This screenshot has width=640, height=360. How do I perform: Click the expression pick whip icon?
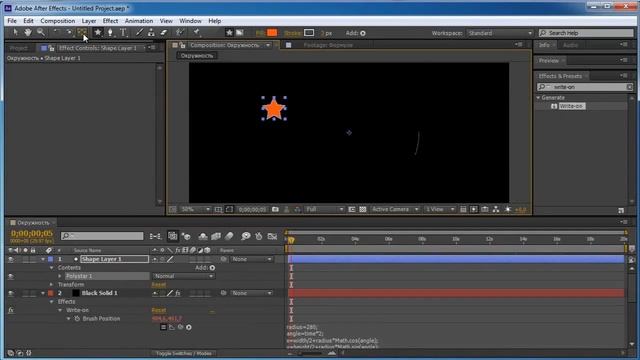[180, 327]
